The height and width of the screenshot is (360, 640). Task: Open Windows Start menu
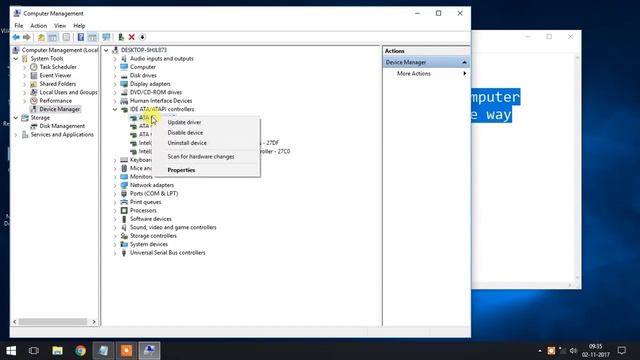[x=11, y=351]
